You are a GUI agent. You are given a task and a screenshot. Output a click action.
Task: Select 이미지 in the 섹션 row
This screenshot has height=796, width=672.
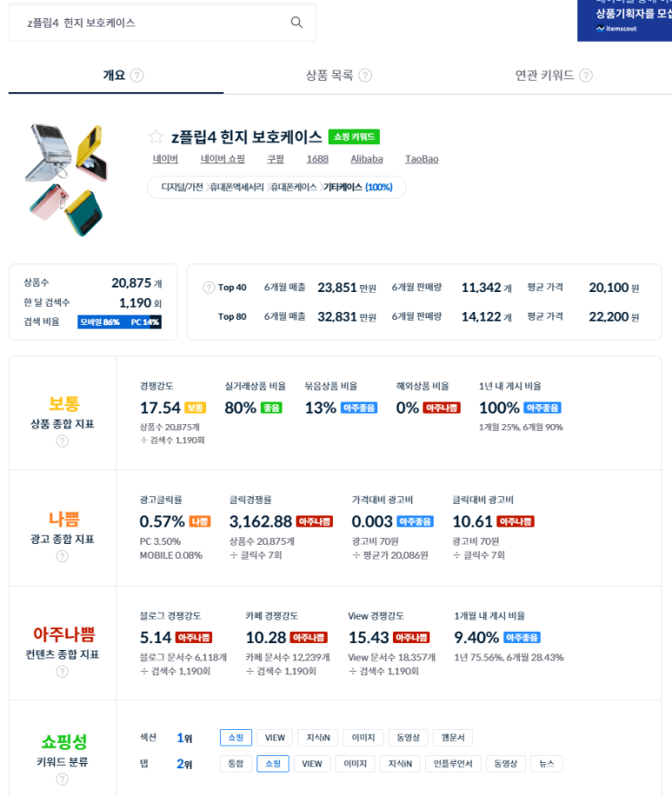[363, 738]
